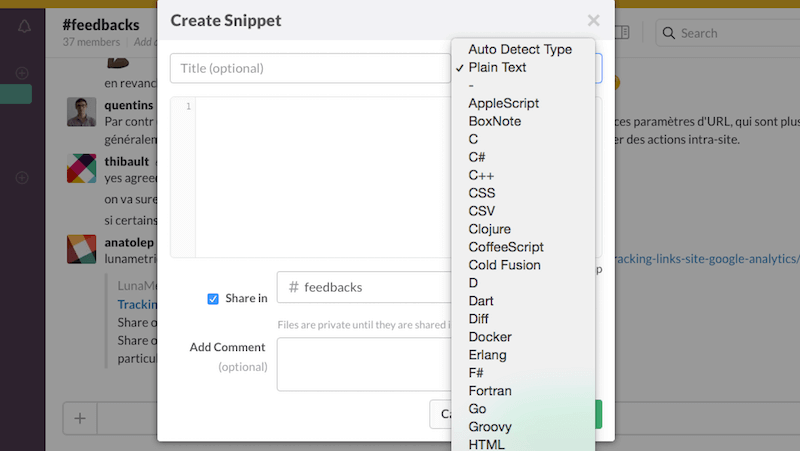Open the tracking-links Google Analytics link
This screenshot has height=451, width=800.
coord(704,257)
